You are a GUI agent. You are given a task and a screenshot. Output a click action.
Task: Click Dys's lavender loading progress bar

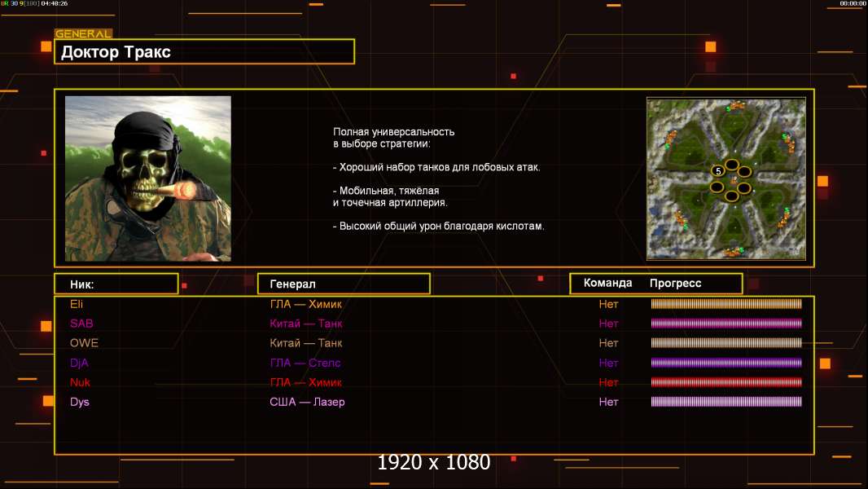726,402
